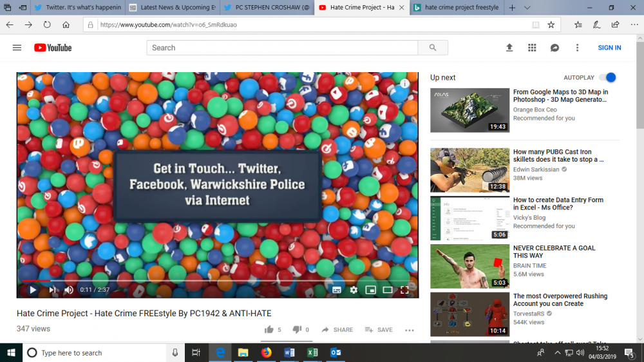
Task: Play the paused video
Action: coord(32,290)
